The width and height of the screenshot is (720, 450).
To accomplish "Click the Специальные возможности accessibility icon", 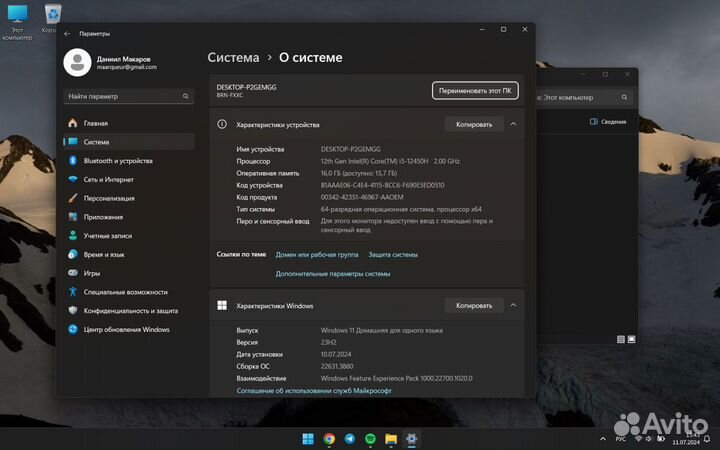I will click(x=73, y=292).
